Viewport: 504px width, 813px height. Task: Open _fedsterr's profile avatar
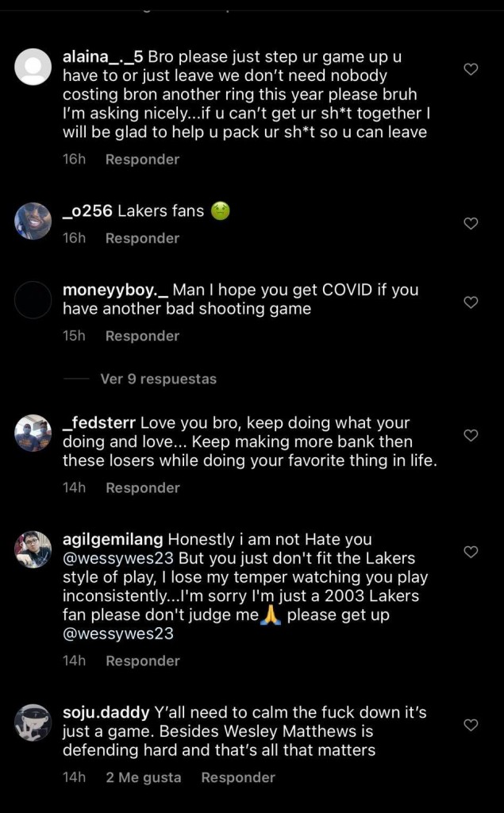tap(33, 433)
